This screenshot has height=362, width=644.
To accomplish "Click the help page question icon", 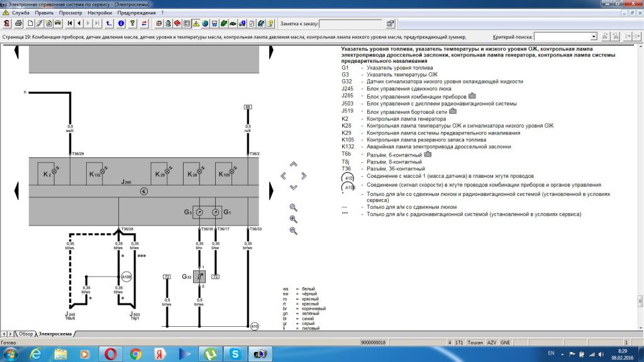I will click(270, 23).
